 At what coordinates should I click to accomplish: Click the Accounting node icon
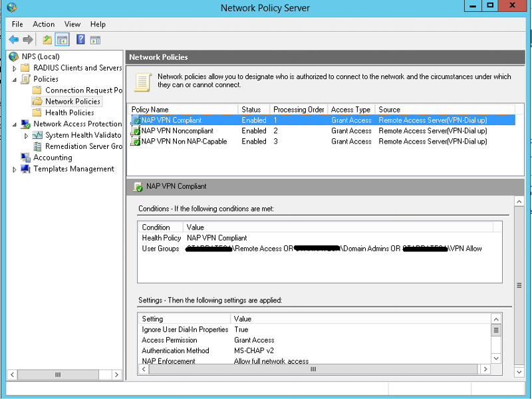pos(25,158)
